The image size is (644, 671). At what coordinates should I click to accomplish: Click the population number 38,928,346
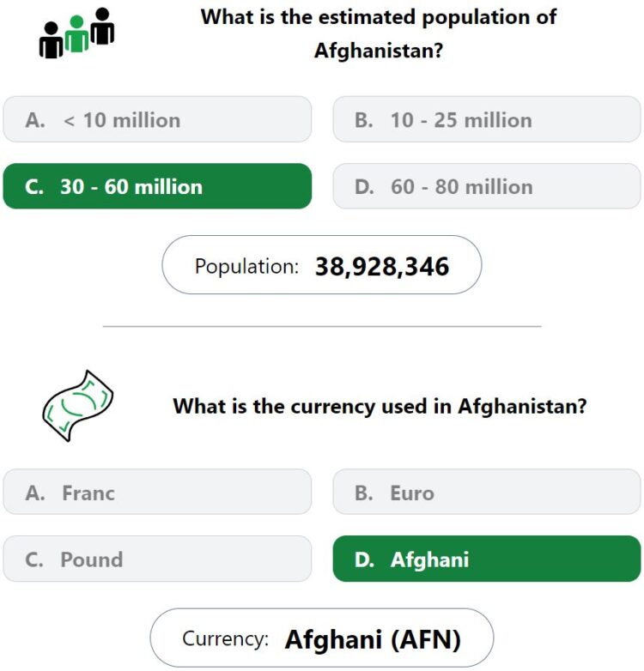382,266
